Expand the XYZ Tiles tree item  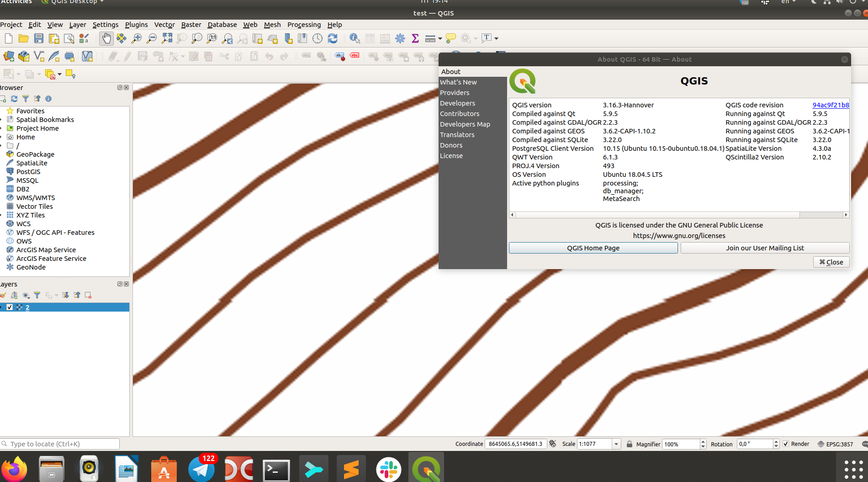(2, 215)
